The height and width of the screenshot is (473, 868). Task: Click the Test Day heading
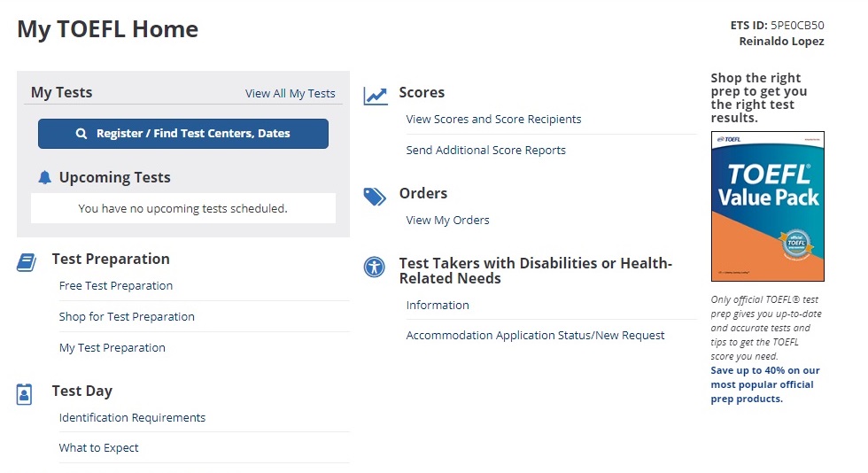[81, 391]
